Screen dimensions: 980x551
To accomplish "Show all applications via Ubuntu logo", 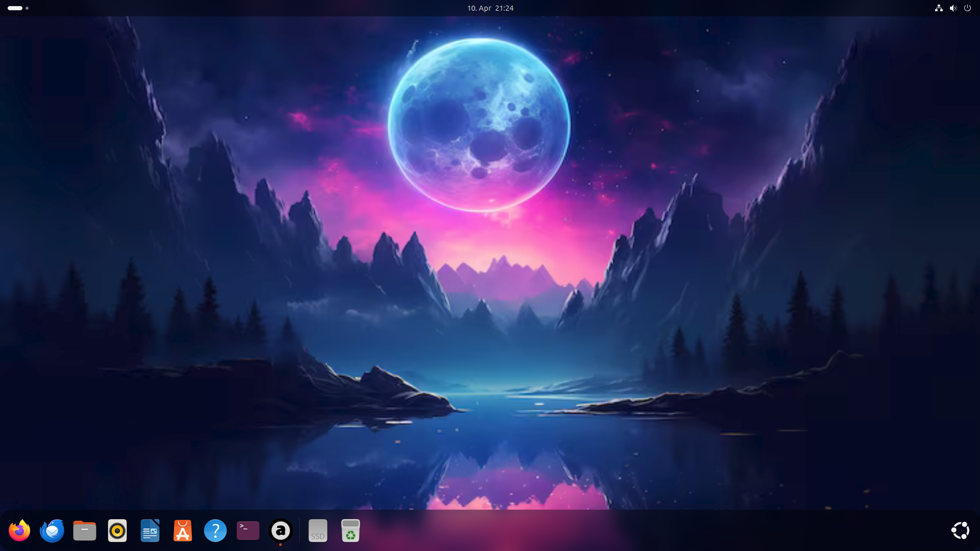I will click(960, 531).
